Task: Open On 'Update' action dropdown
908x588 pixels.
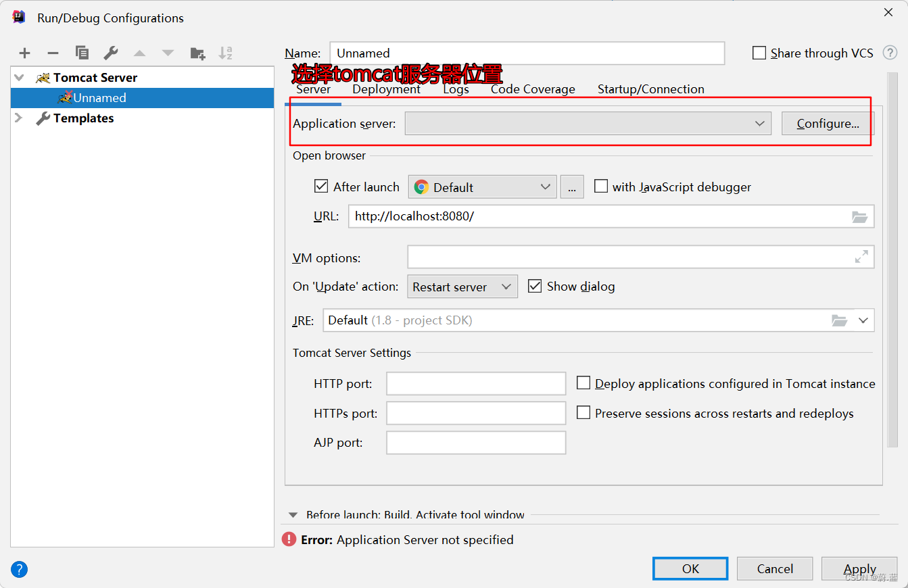Action: click(462, 287)
